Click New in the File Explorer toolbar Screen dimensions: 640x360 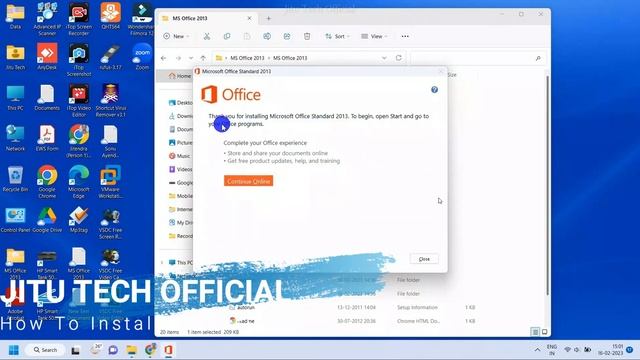point(176,36)
